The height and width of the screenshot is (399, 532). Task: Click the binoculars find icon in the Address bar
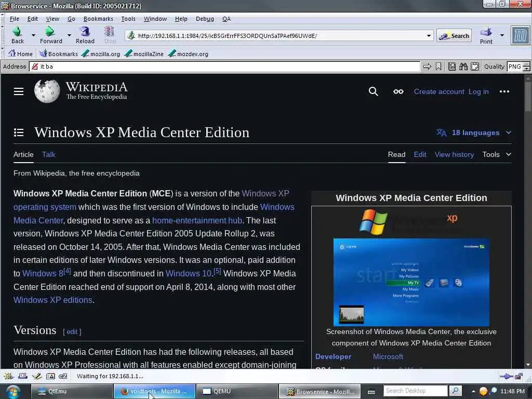pos(463,66)
